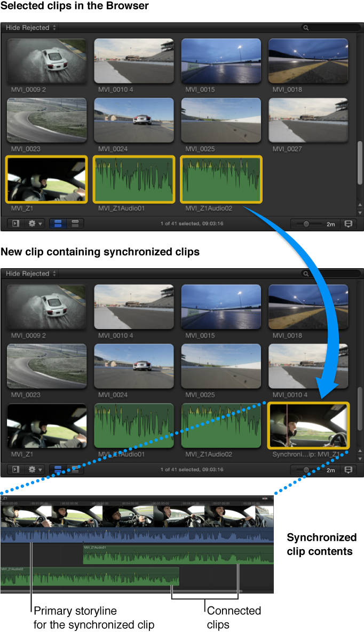Select the MVI_Z1Audio02 connected clip in the timeline
This screenshot has height=632, width=364.
pyautogui.click(x=90, y=576)
